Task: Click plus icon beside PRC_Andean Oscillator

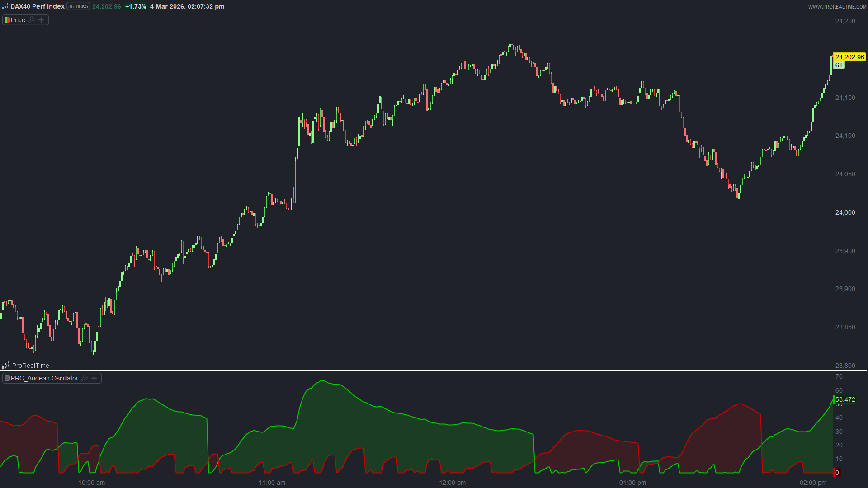Action: point(94,378)
